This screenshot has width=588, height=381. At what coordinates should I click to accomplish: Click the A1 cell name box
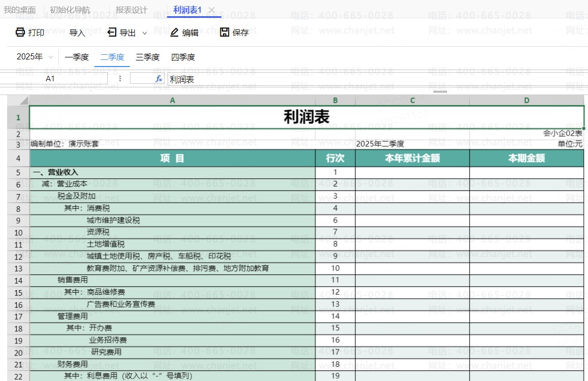pyautogui.click(x=54, y=78)
